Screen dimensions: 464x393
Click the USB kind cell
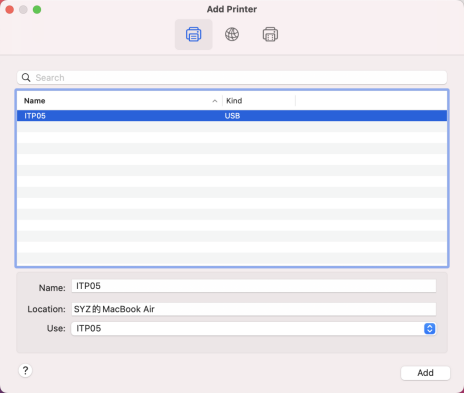point(232,116)
